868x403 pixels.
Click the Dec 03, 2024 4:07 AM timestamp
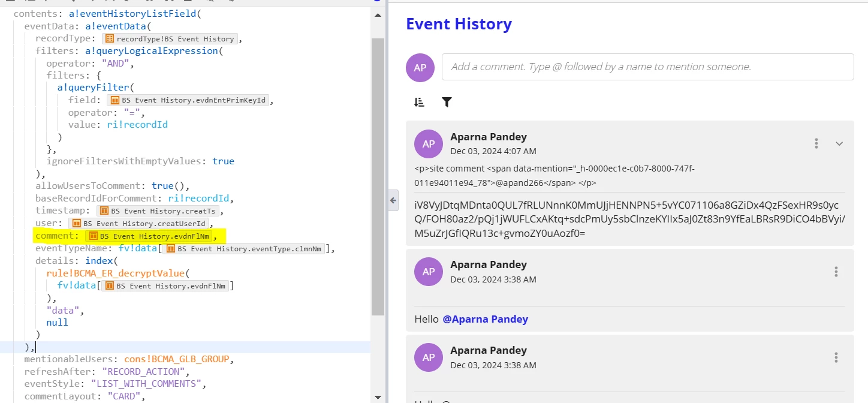(493, 151)
